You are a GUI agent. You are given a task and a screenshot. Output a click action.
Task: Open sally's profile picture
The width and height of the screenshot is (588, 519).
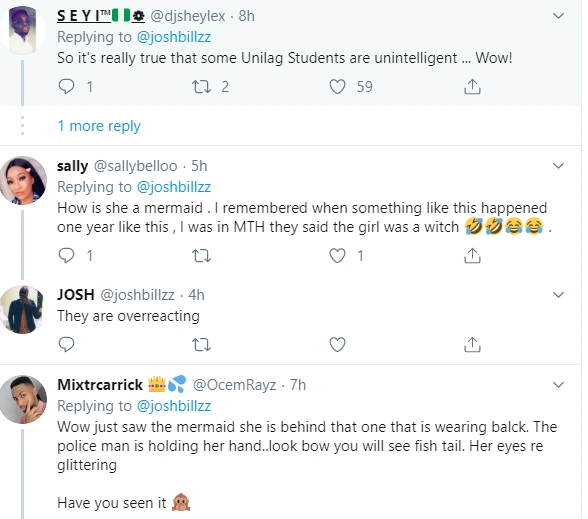click(x=23, y=180)
